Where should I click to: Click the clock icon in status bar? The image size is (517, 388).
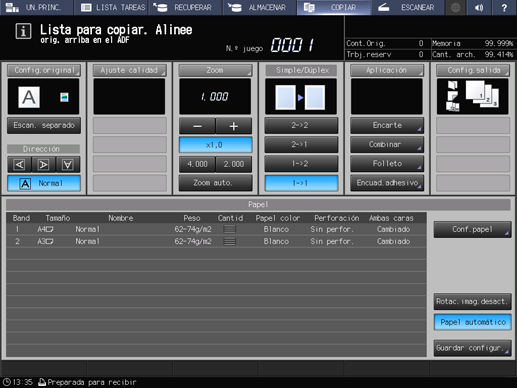click(x=7, y=382)
